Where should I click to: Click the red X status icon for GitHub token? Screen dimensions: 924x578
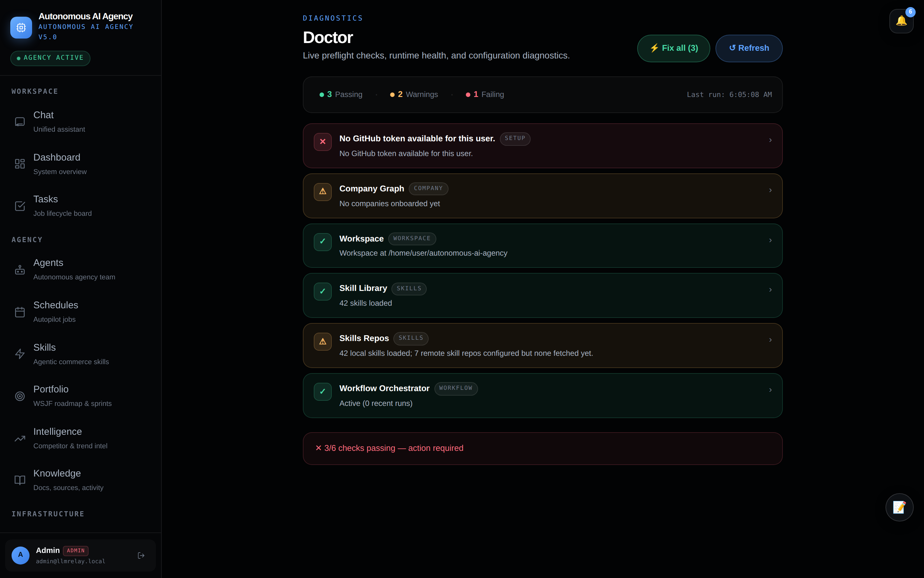[x=323, y=142]
